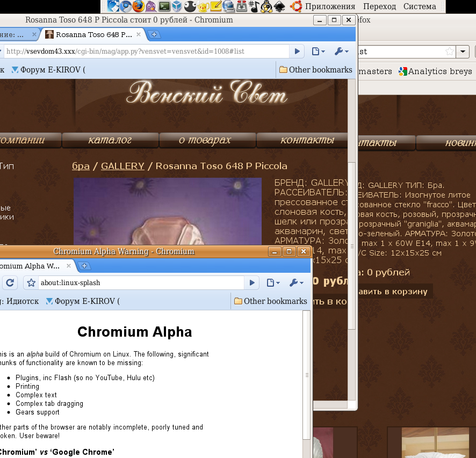Open the Система menu

coord(419,6)
